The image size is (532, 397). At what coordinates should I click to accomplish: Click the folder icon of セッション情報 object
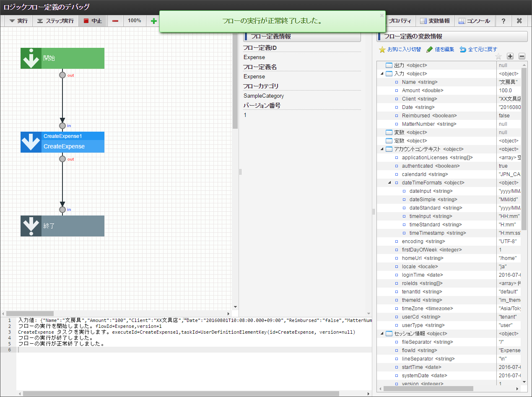tap(389, 334)
